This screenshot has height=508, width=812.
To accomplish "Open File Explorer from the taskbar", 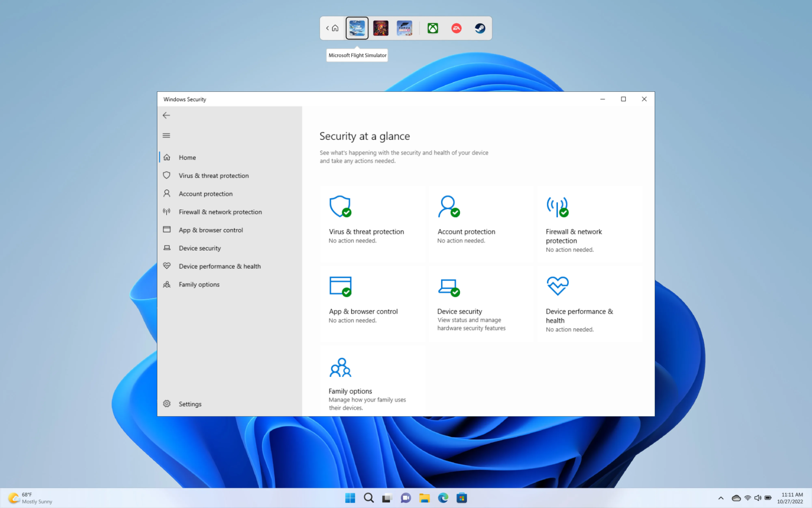I will click(x=425, y=498).
